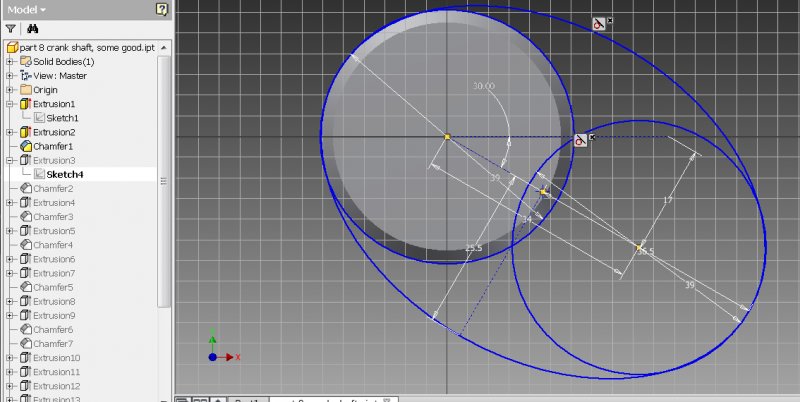
Task: Click the Extrusion7 feature icon
Action: point(26,273)
